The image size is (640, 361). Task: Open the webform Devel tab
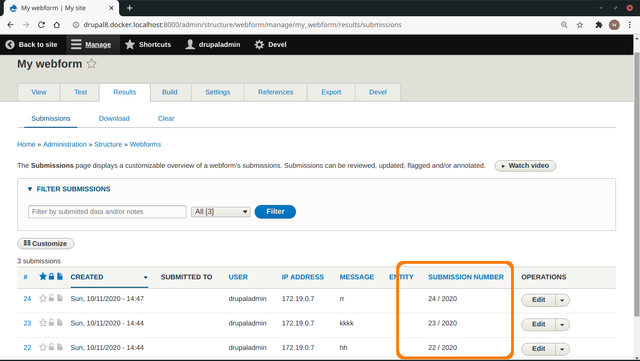pyautogui.click(x=378, y=92)
